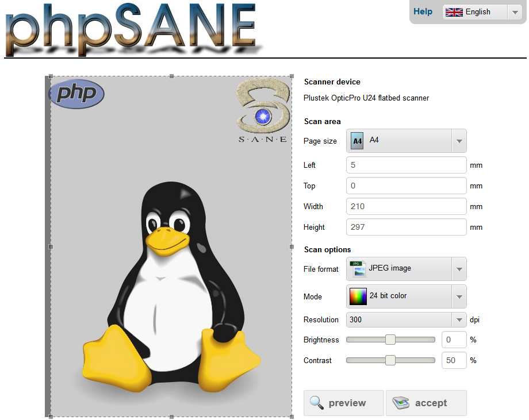529x420 pixels.
Task: Click the top-left selection handle of scan area
Action: click(x=50, y=75)
